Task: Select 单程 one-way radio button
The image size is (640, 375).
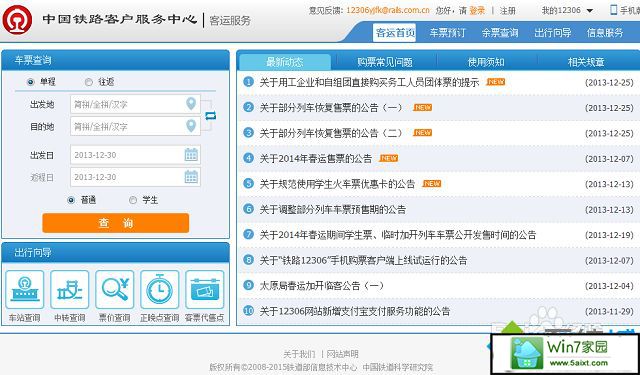Action: [x=30, y=82]
